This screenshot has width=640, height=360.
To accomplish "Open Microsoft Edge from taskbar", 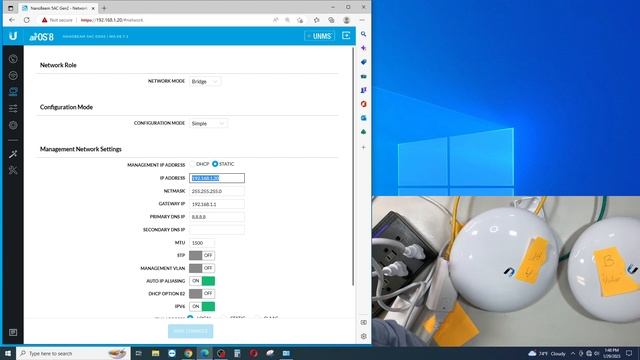I will click(204, 353).
